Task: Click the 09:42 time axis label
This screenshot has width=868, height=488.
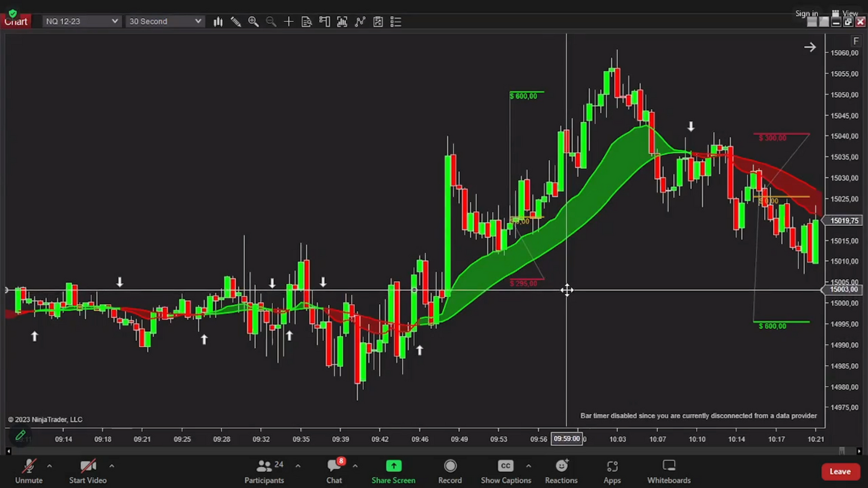Action: [380, 439]
